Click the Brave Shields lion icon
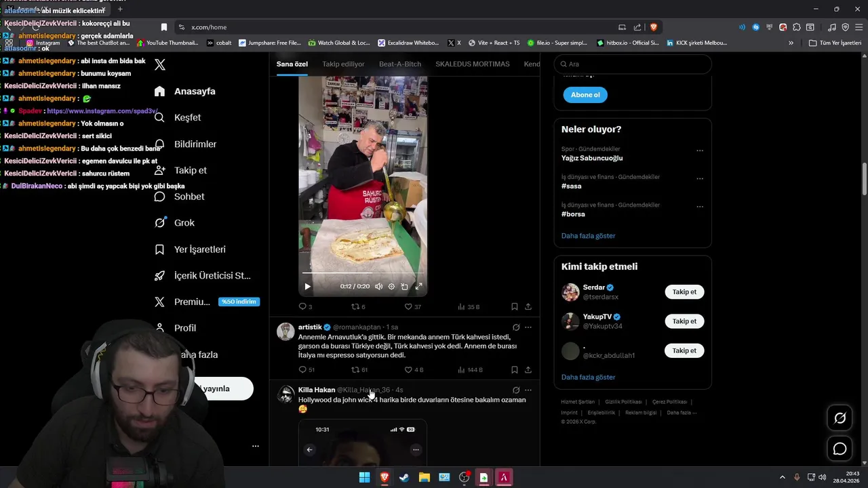Viewport: 868px width, 488px height. 654,27
